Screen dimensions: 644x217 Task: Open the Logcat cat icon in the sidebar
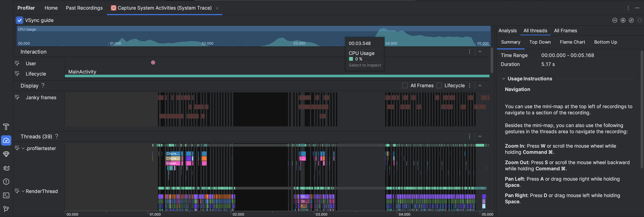6,168
